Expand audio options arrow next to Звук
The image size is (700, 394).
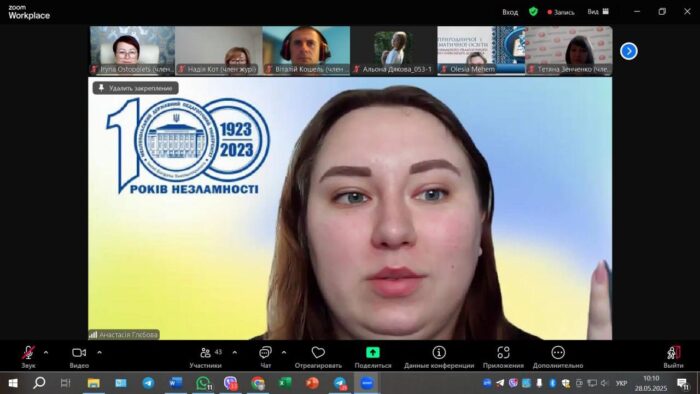click(46, 353)
